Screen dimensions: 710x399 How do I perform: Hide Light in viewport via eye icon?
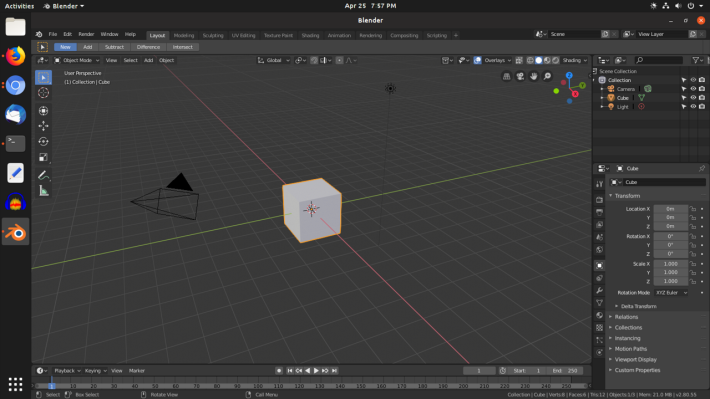click(x=693, y=107)
